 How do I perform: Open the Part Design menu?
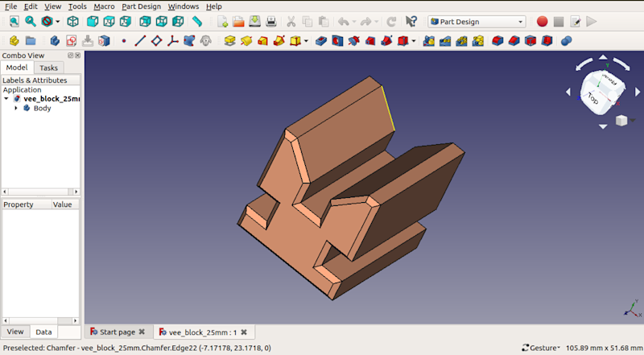[x=142, y=6]
